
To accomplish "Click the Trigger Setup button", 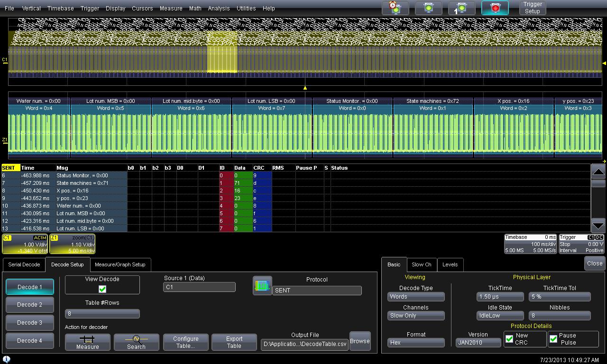I will coord(533,8).
